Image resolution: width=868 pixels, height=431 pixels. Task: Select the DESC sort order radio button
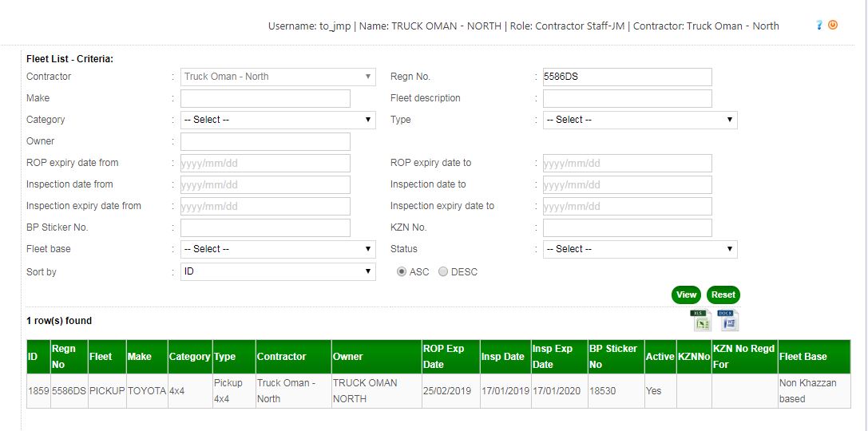click(x=443, y=272)
